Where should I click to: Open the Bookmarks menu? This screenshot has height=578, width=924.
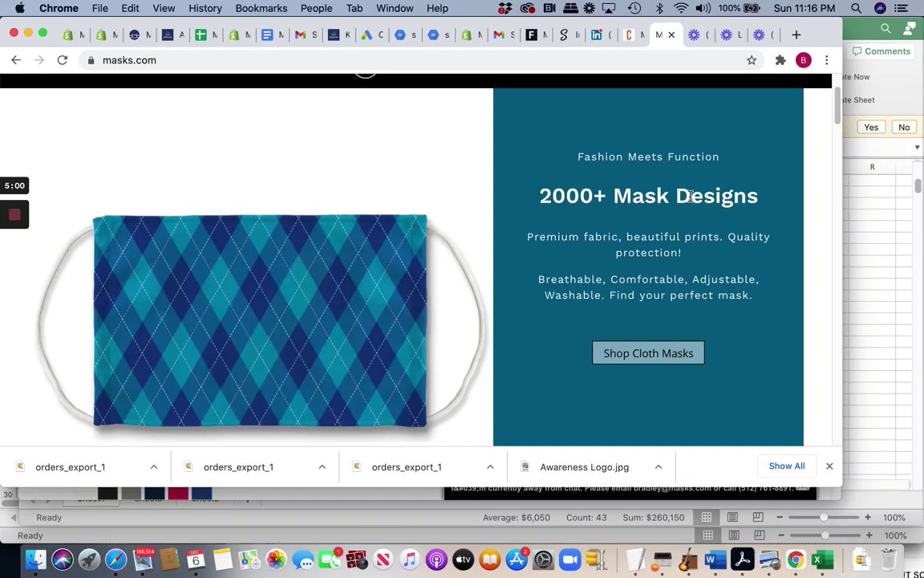click(261, 8)
